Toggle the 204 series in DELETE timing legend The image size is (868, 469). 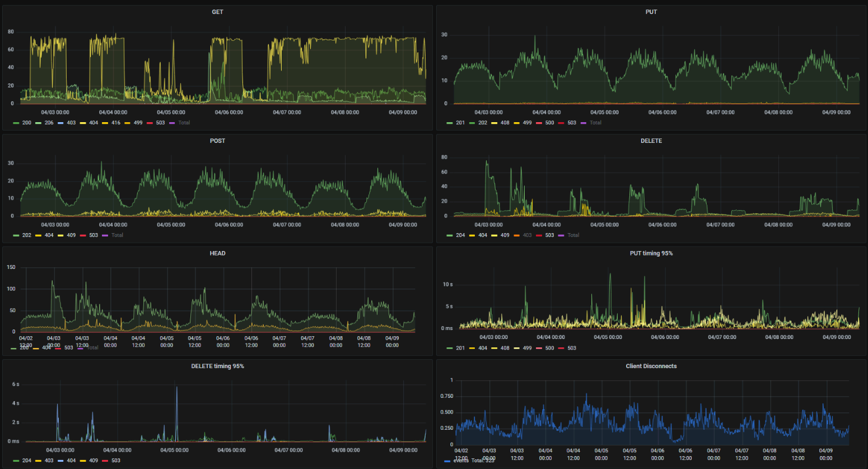coord(26,461)
